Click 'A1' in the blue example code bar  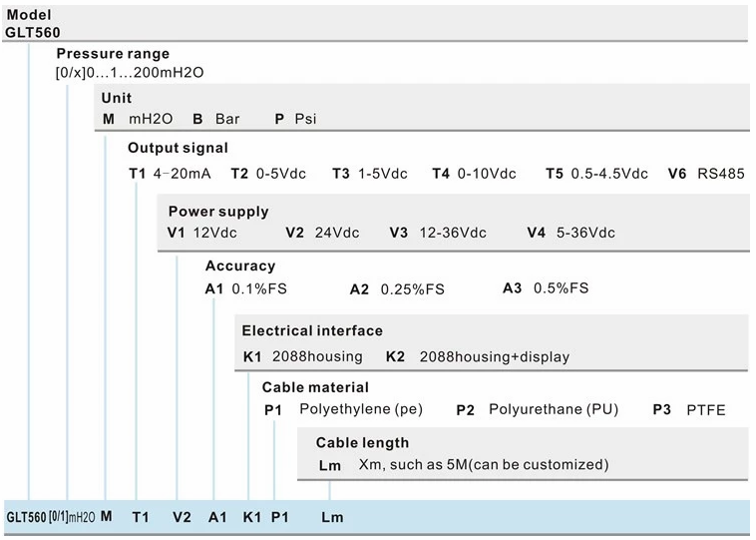tap(217, 517)
